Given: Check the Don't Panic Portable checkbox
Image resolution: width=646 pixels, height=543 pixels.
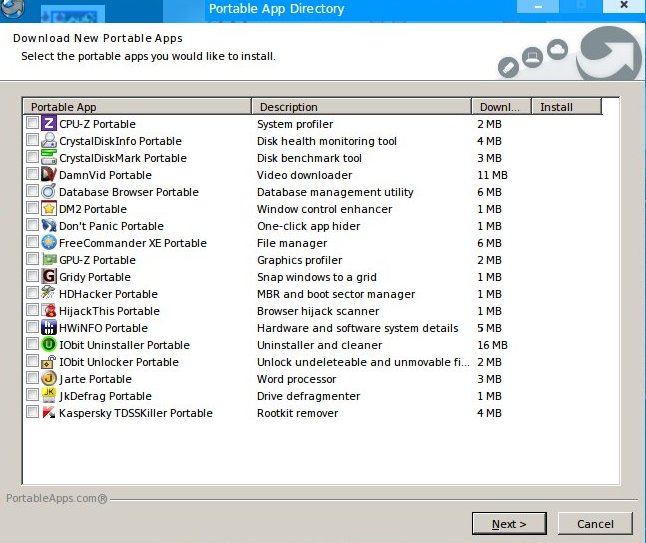Looking at the screenshot, I should pyautogui.click(x=32, y=225).
